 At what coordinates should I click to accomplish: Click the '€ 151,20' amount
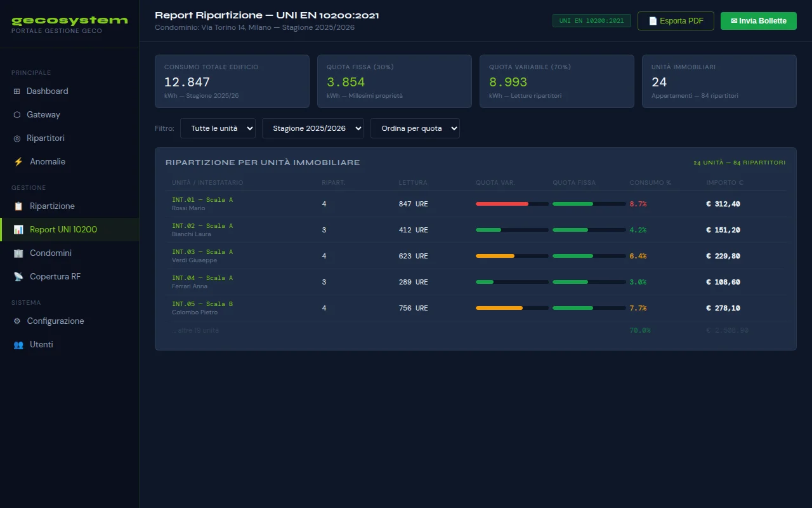[x=723, y=230]
